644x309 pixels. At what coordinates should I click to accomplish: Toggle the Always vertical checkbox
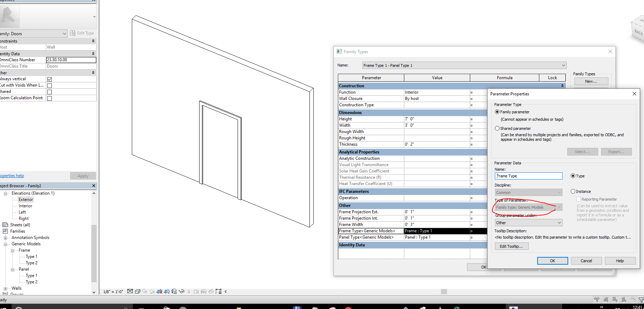point(50,79)
